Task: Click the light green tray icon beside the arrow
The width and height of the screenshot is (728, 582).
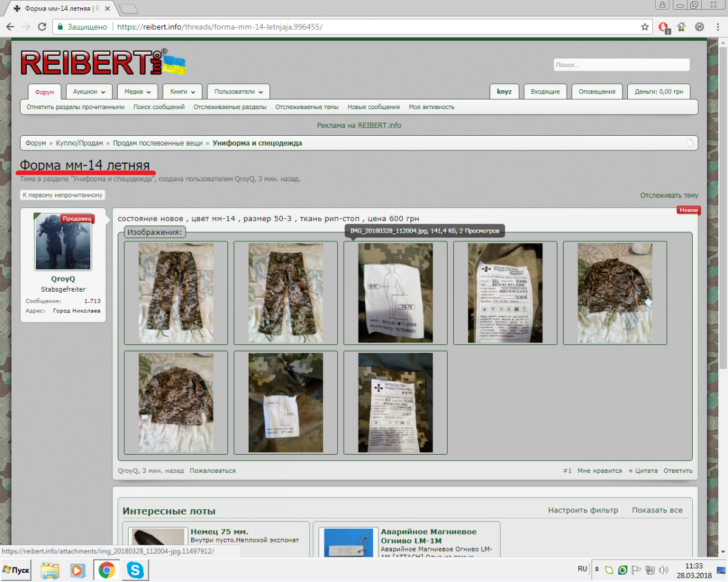Action: [x=610, y=570]
